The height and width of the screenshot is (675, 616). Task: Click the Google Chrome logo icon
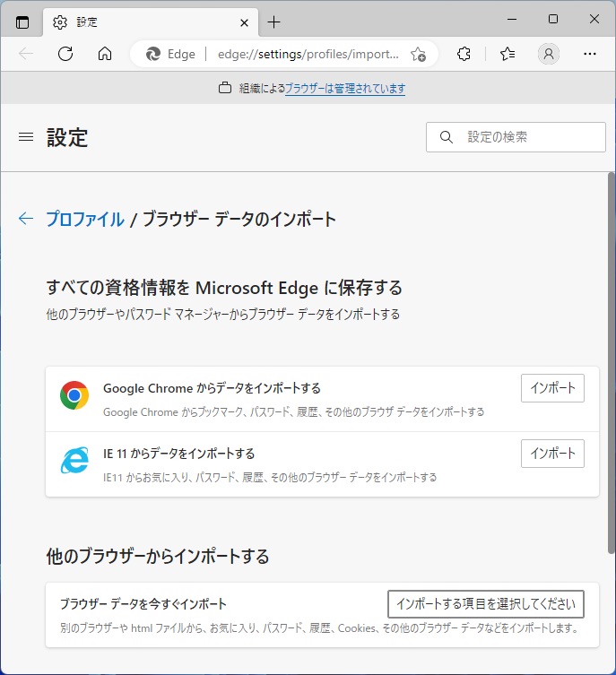click(x=74, y=395)
